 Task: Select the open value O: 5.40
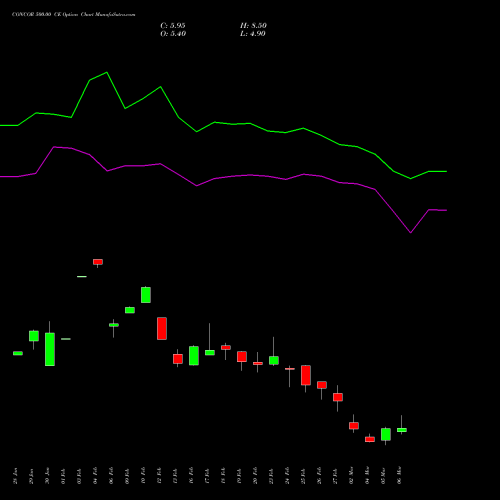pyautogui.click(x=173, y=34)
